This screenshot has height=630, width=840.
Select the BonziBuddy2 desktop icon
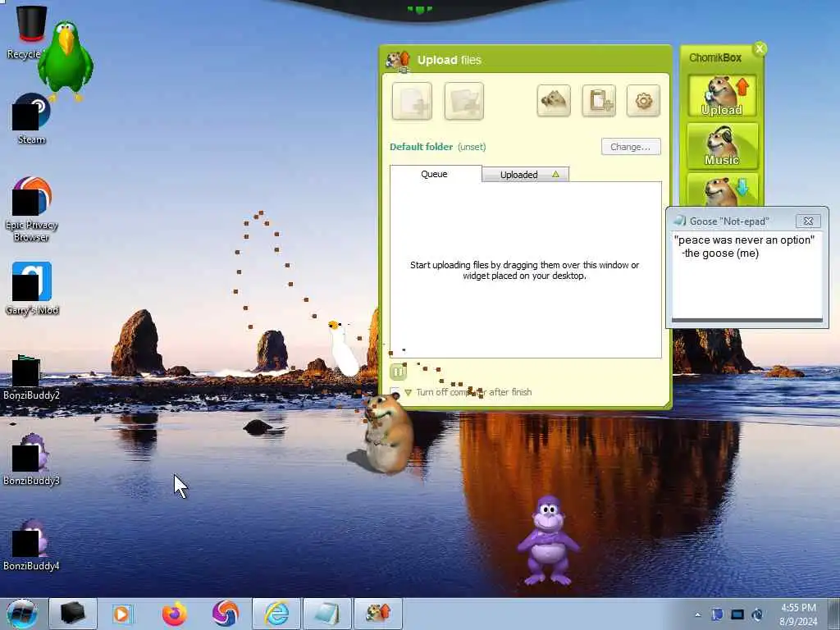point(31,377)
